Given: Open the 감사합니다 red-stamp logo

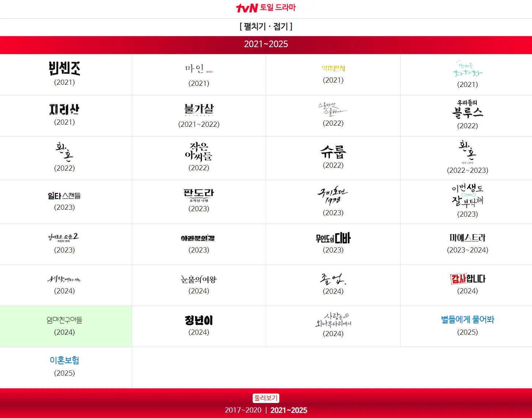Looking at the screenshot, I should coord(468,279).
